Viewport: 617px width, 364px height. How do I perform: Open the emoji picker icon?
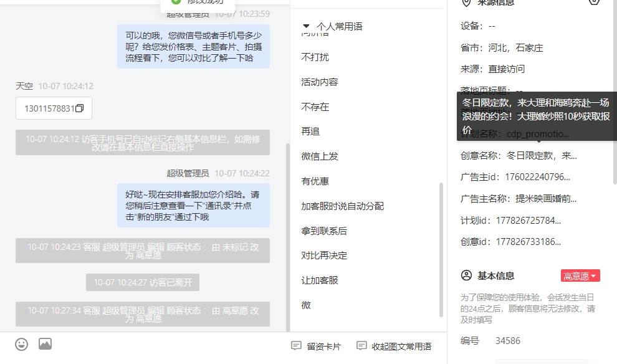(x=22, y=344)
